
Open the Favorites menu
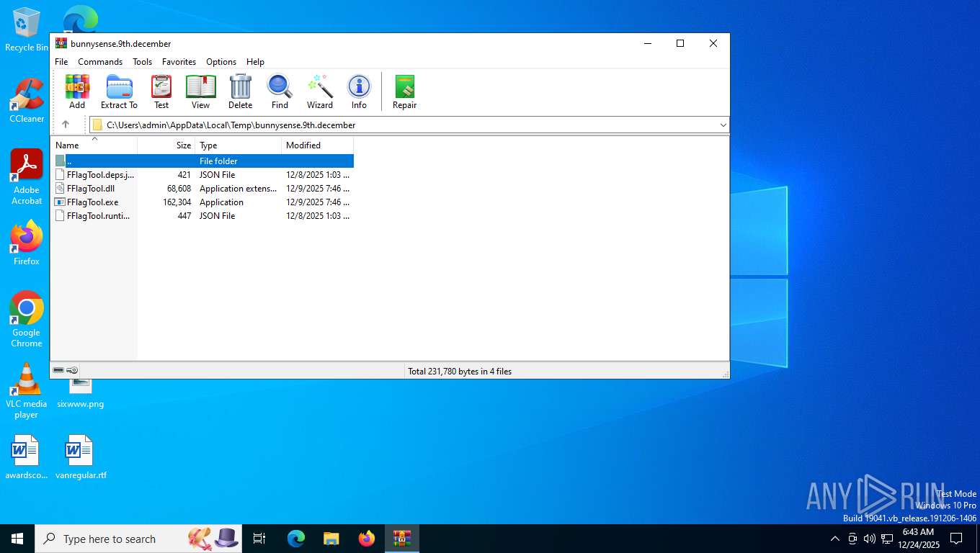click(x=179, y=62)
